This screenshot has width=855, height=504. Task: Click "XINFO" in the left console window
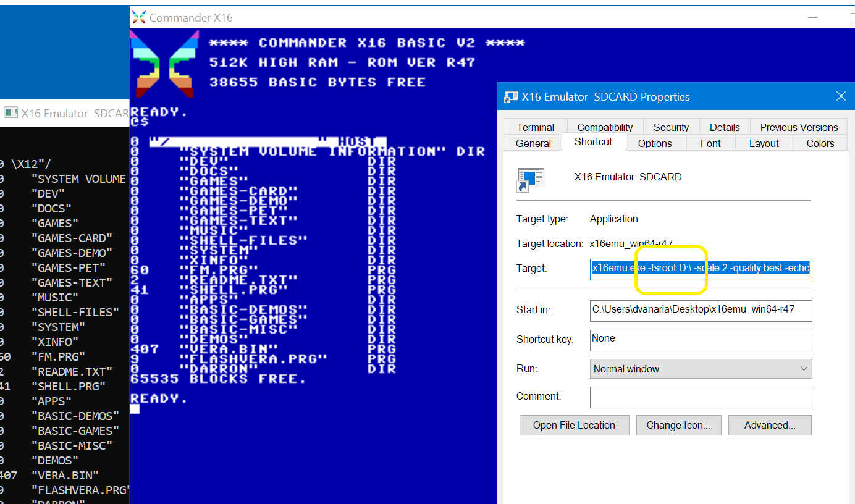coord(55,342)
